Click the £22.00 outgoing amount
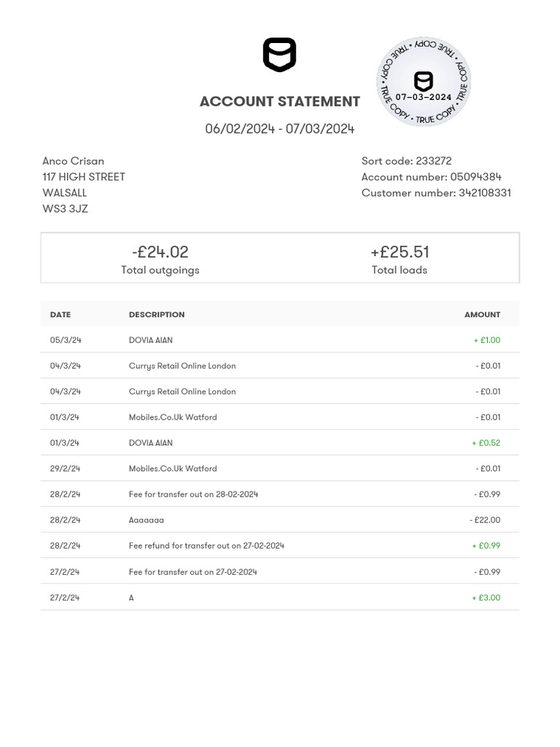560x747 pixels. pos(485,520)
